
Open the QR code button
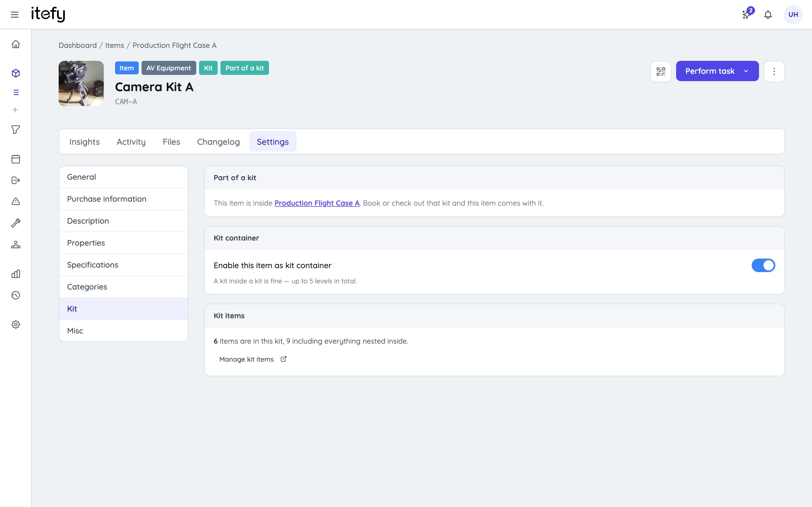[661, 71]
